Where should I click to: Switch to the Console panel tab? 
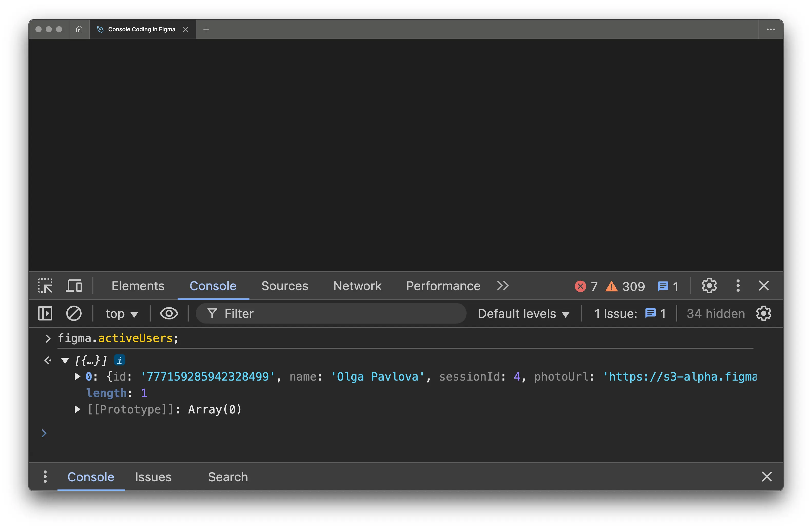pos(213,286)
